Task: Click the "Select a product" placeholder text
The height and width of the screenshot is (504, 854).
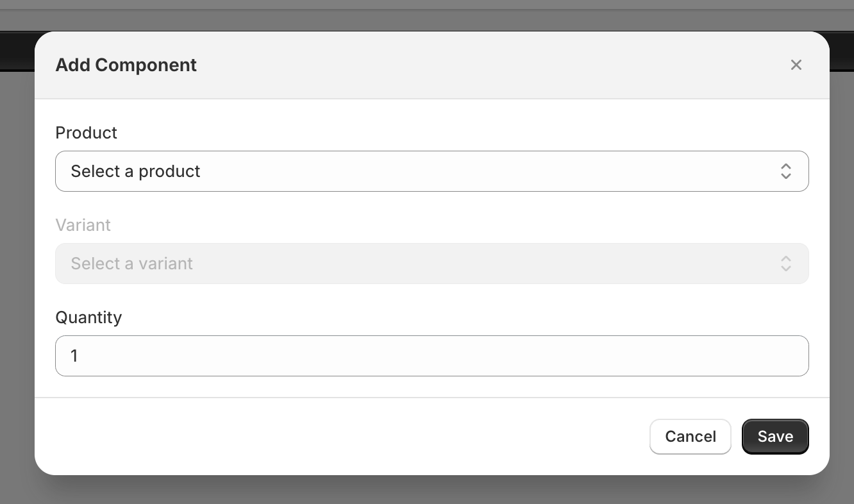Action: click(x=136, y=171)
